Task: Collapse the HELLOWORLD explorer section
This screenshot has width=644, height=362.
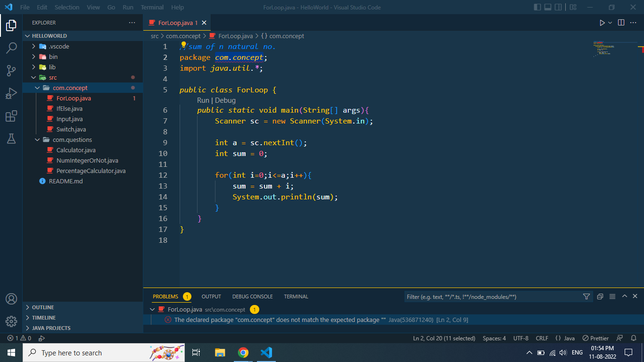Action: click(x=83, y=36)
